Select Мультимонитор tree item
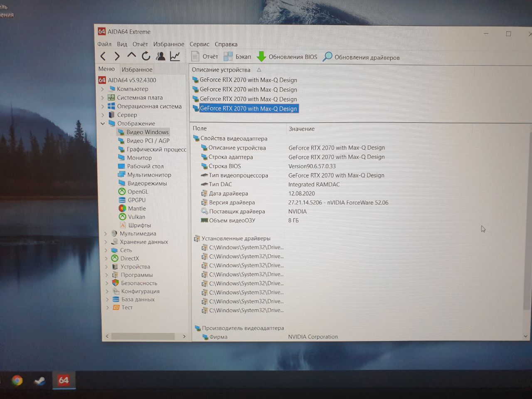The image size is (532, 399). (x=145, y=175)
